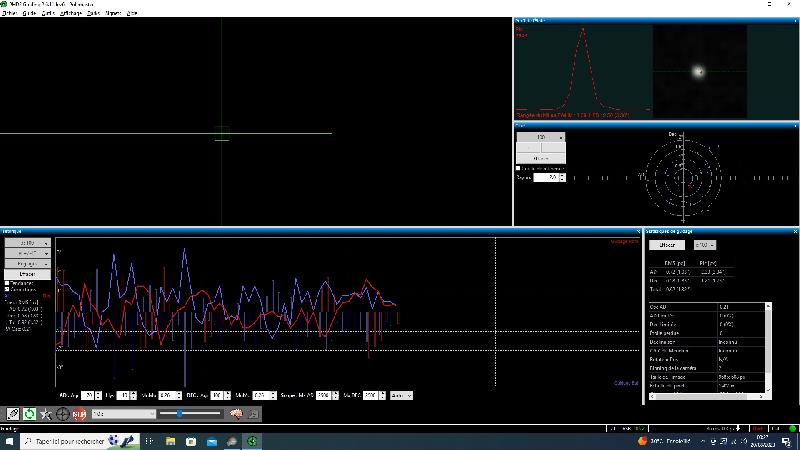Viewport: 800px width, 450px height.
Task: Click the red Dark indicator in the status bar
Action: coord(759,429)
